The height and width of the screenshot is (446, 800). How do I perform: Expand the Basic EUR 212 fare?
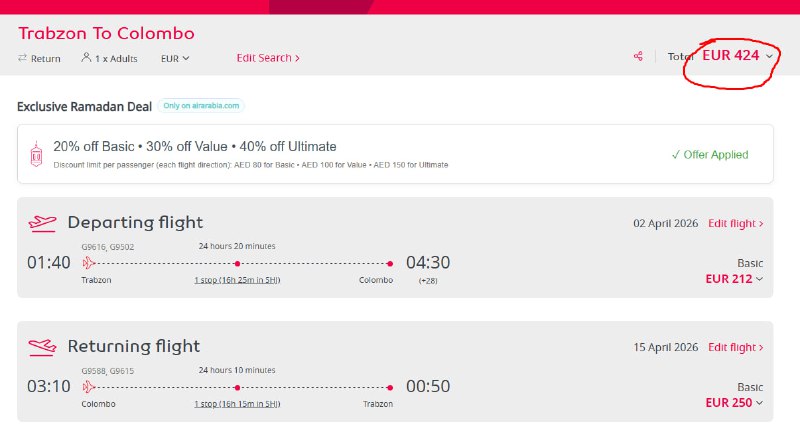point(734,279)
